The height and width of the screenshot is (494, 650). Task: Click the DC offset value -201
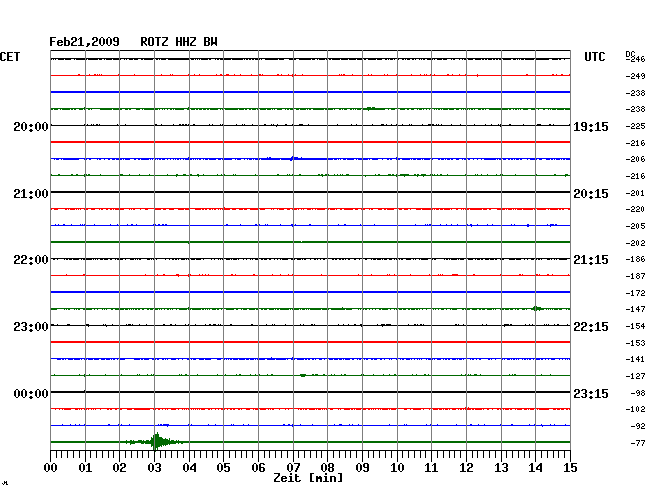tap(635, 193)
